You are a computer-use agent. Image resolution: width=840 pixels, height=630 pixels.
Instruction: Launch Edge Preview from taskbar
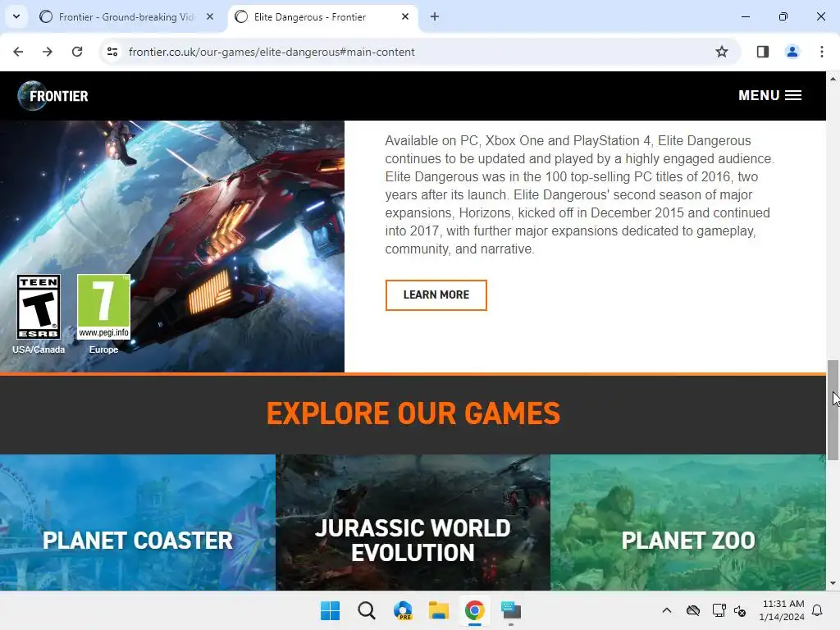403,610
